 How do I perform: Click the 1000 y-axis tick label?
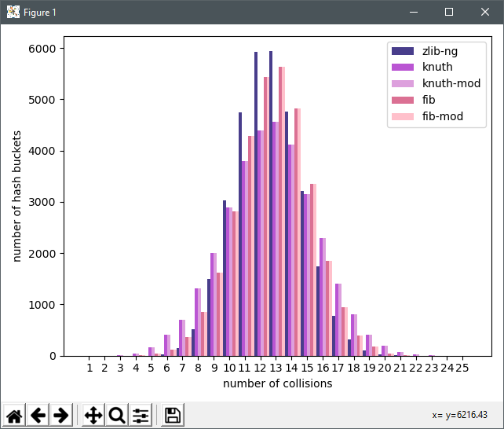pos(42,305)
